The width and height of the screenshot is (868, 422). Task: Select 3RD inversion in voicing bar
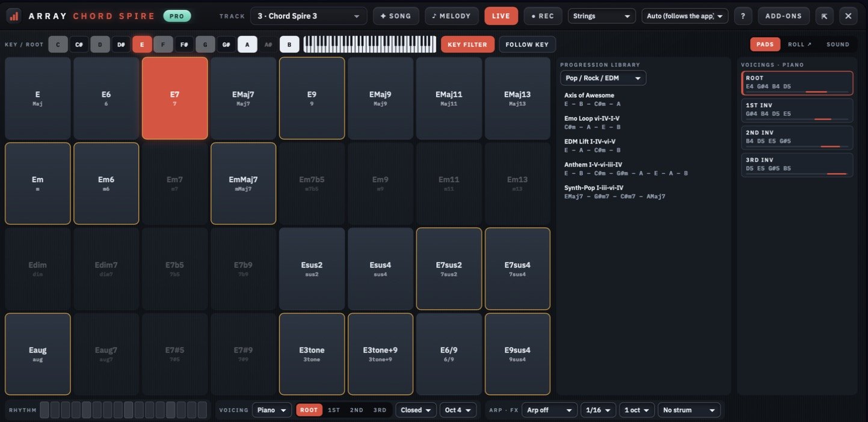pyautogui.click(x=380, y=410)
